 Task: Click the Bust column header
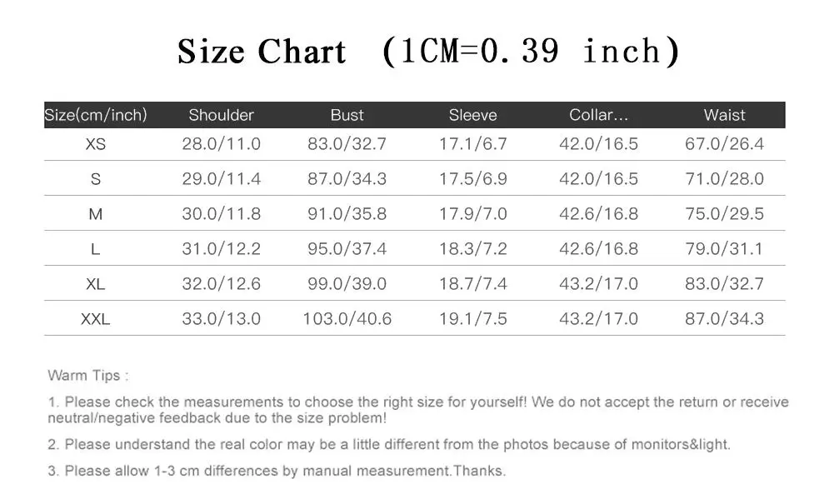(347, 115)
